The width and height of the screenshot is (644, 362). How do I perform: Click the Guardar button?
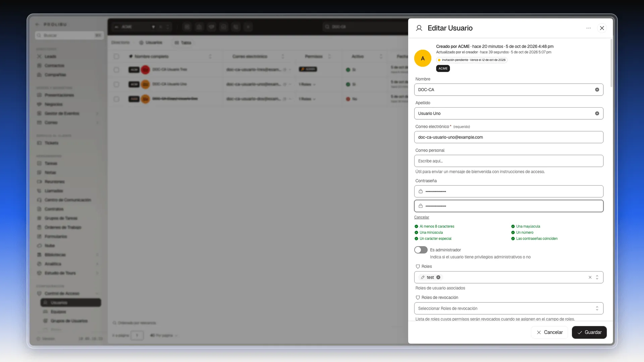coord(589,332)
